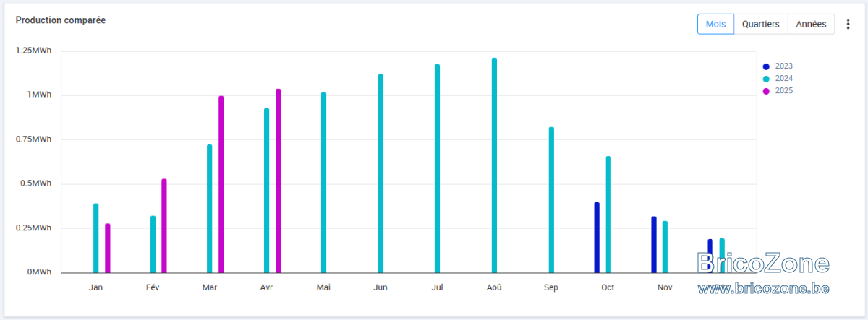The image size is (868, 320).
Task: Click the 0.75MWh y-axis label
Action: click(x=33, y=139)
